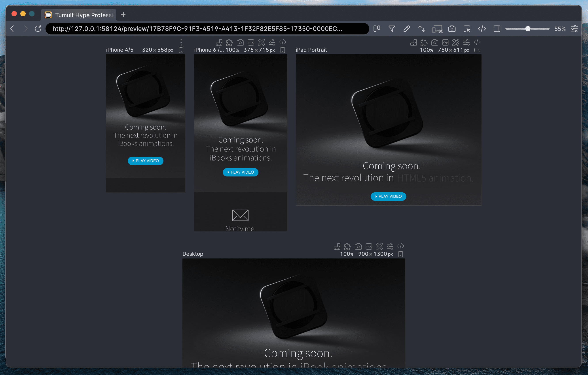This screenshot has width=588, height=375.
Task: Open the filter funnel icon
Action: click(392, 29)
